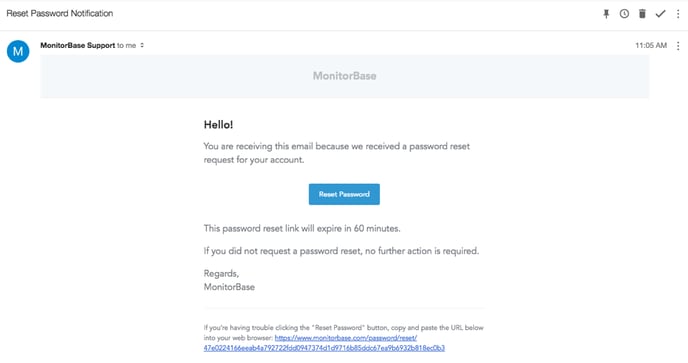Click the Reset Password button
Screen dimensions: 688x363
click(344, 194)
